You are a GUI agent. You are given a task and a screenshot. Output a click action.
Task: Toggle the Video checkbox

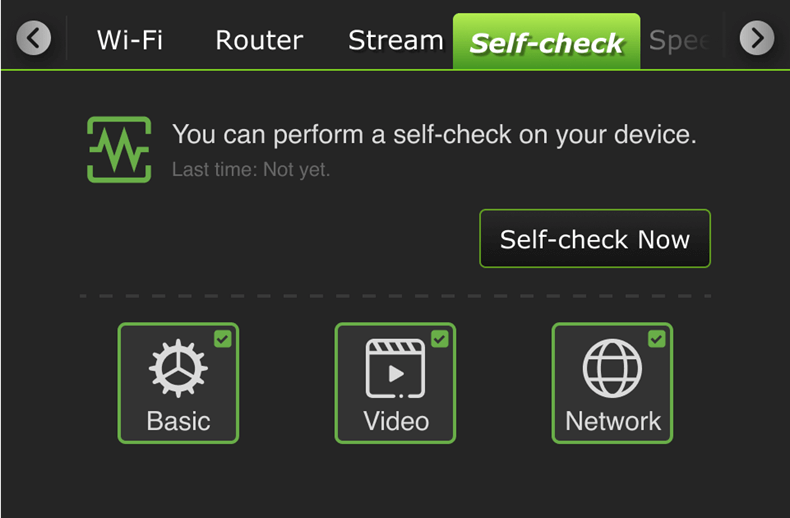coord(440,339)
